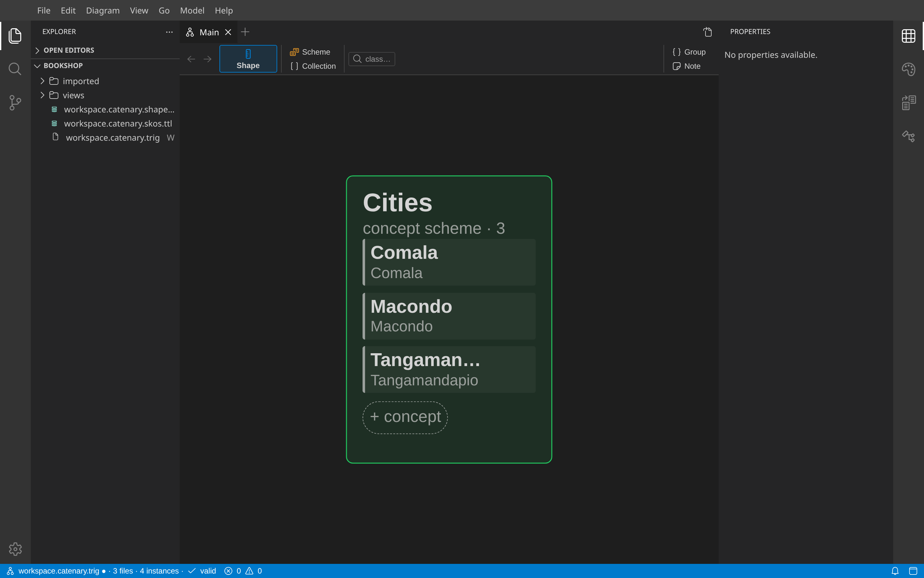Click the warning triangle in status bar

[x=249, y=571]
